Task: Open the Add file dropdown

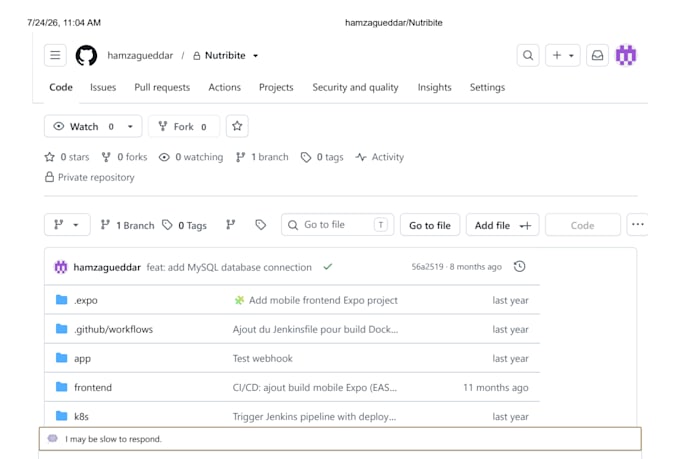Action: 502,225
